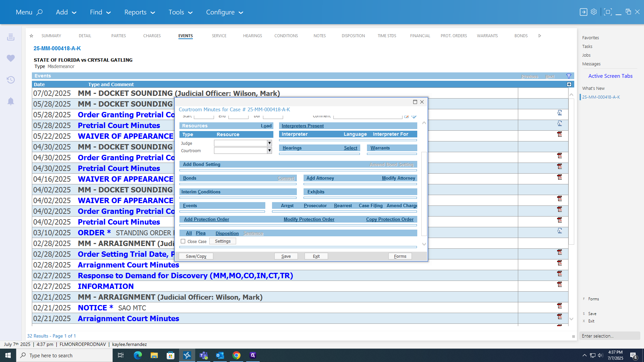The width and height of the screenshot is (644, 362).
Task: Open Settings next to Close Case
Action: click(x=223, y=241)
